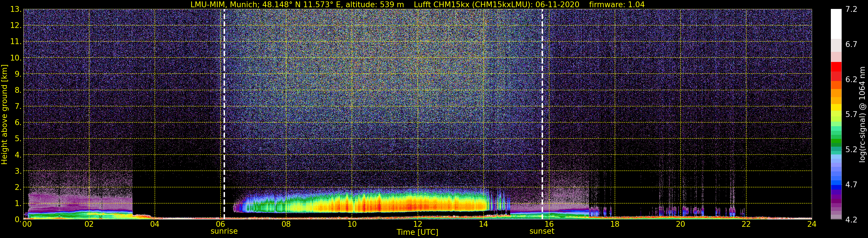Click the white dashed sunrise line

(x=224, y=114)
